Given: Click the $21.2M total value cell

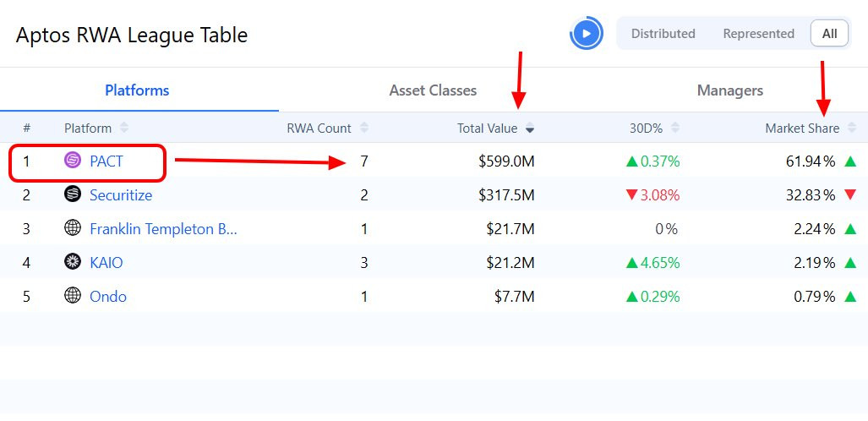Looking at the screenshot, I should pyautogui.click(x=510, y=263).
